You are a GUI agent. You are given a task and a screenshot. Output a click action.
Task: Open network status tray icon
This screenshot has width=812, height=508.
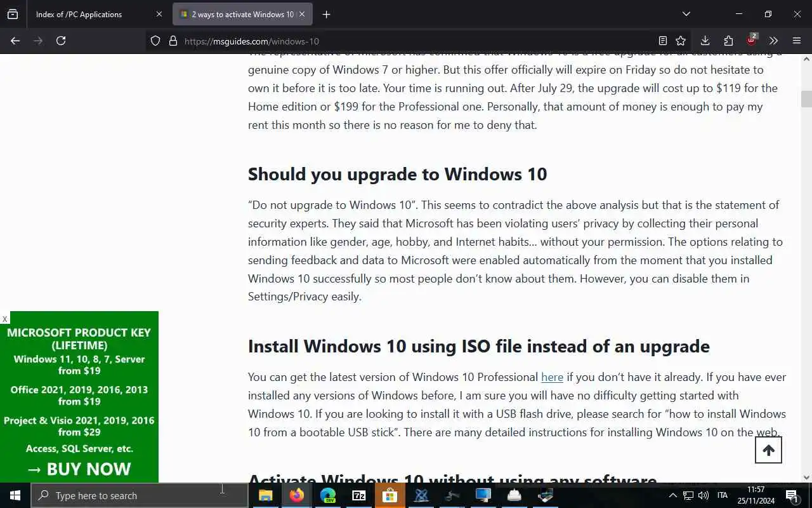pos(688,495)
